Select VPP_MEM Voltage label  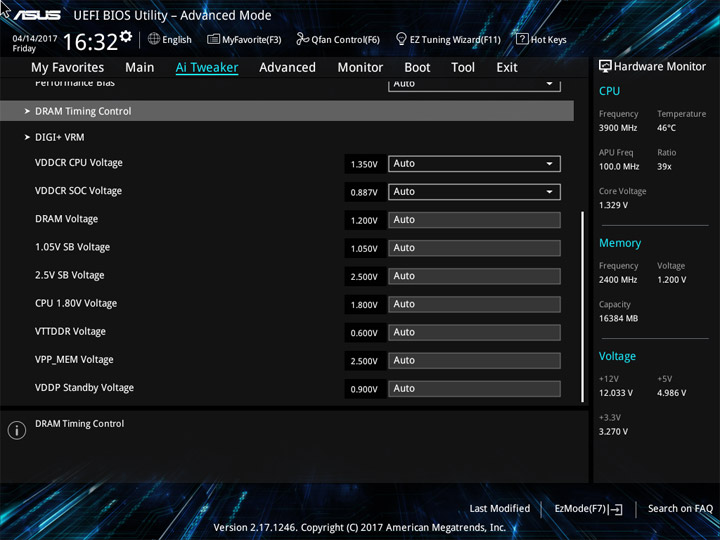74,360
